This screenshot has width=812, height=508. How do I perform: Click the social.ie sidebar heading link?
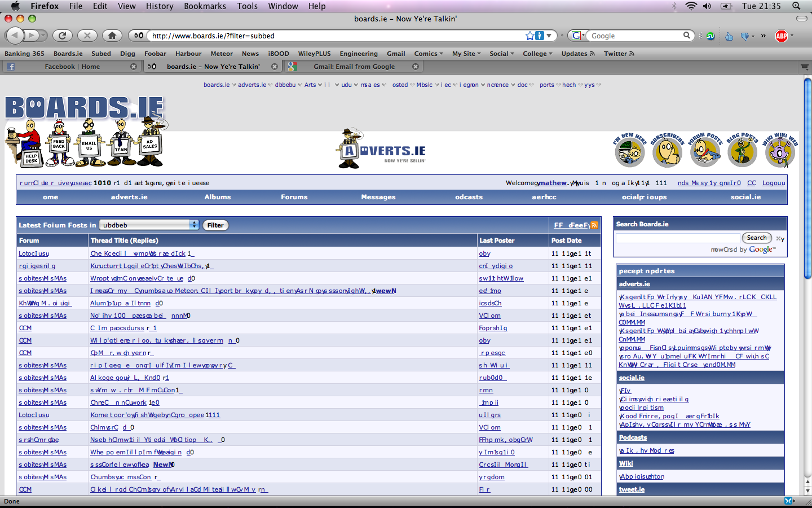[x=632, y=378]
